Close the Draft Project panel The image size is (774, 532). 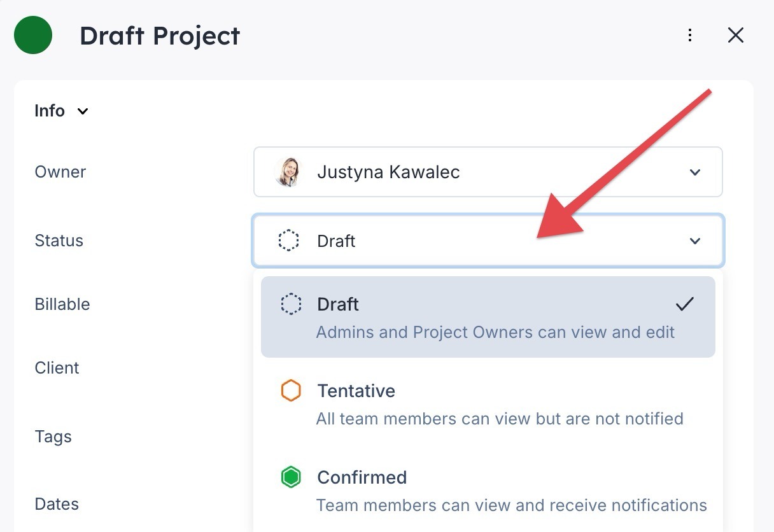coord(735,36)
